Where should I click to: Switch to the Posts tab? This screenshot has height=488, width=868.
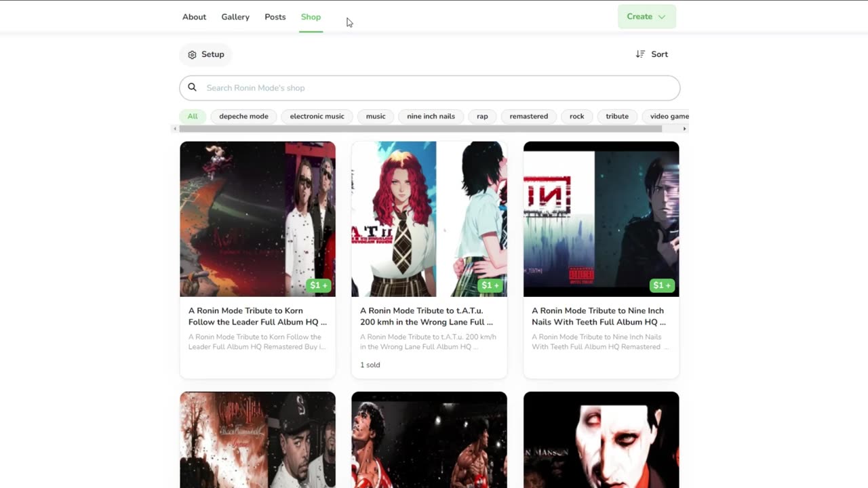[275, 17]
